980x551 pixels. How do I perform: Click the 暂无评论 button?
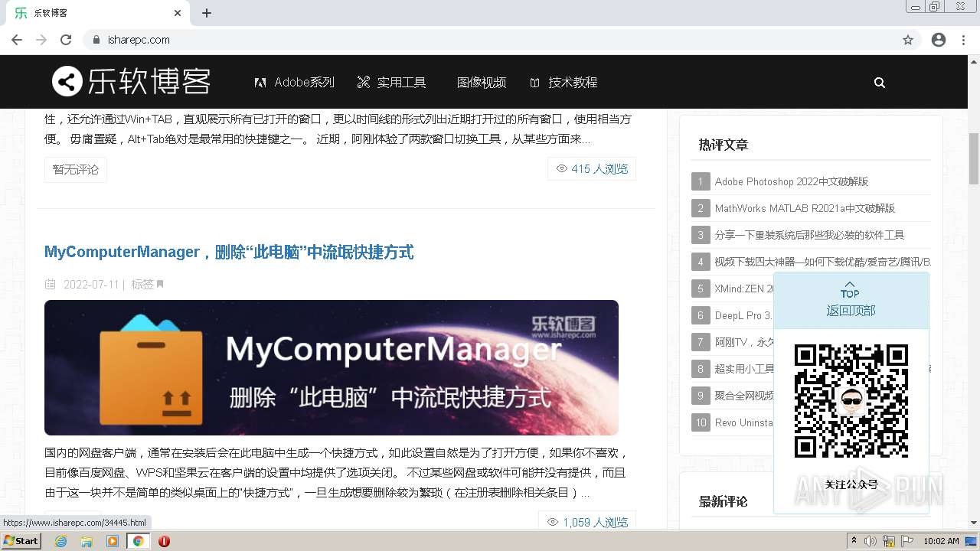click(x=76, y=169)
